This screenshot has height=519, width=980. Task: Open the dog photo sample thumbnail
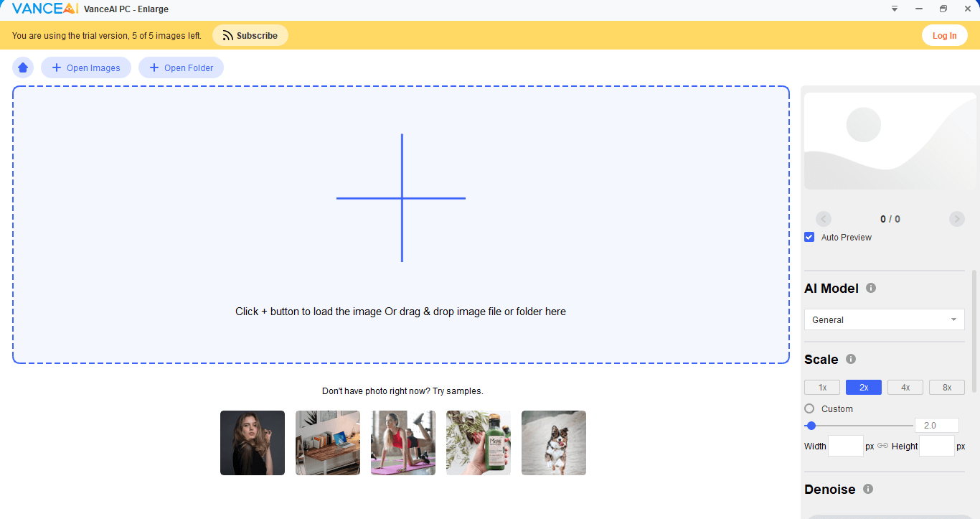click(x=553, y=442)
